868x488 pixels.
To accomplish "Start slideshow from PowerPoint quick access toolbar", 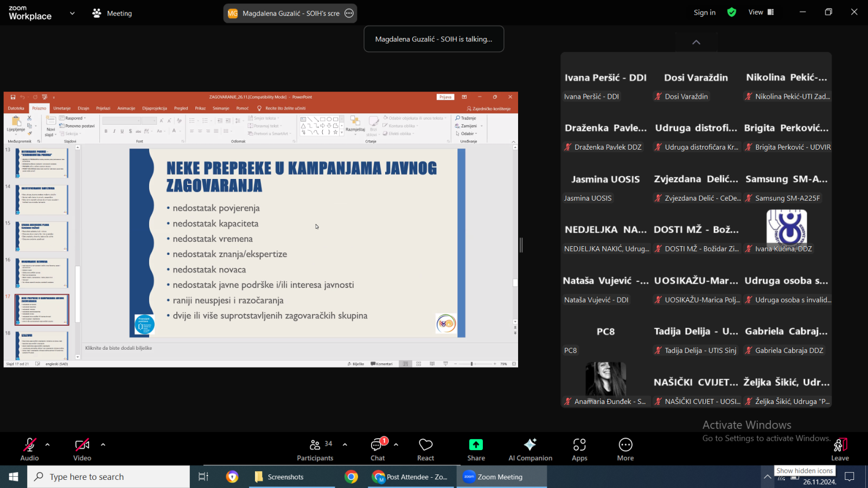I will coord(44,97).
